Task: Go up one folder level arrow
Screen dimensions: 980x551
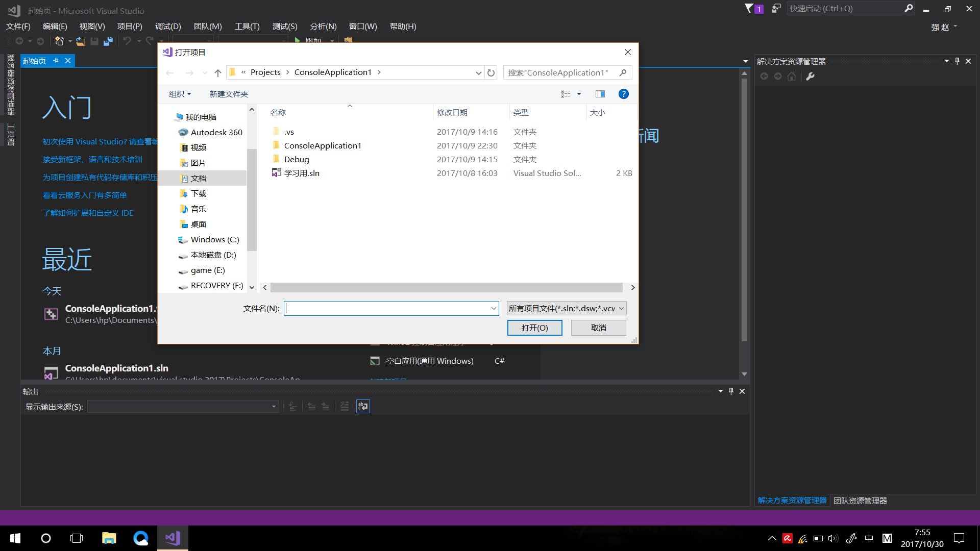Action: tap(218, 72)
